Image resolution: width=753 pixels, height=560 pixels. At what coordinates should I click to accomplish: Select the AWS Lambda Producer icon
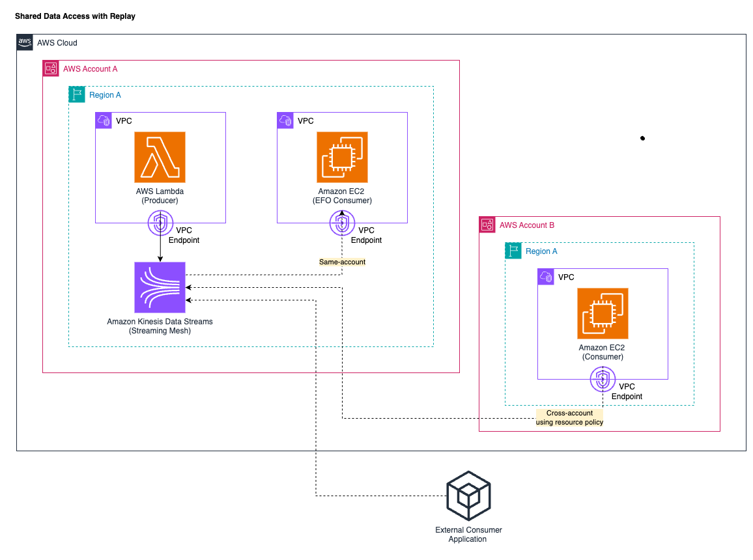pos(160,158)
